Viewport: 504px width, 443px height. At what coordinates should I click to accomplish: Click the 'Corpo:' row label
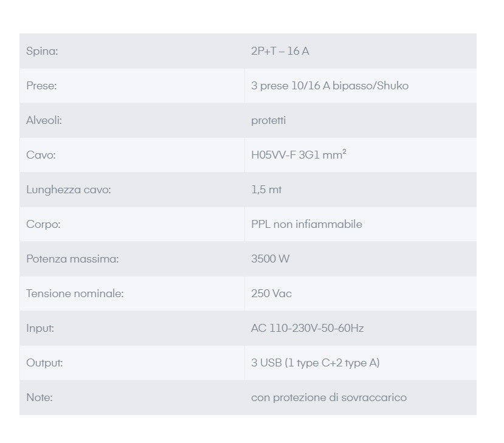43,224
